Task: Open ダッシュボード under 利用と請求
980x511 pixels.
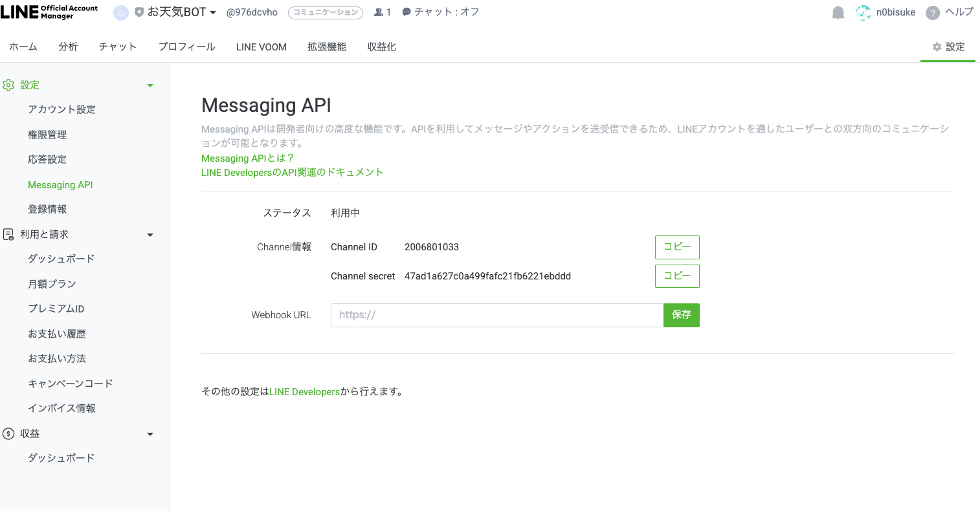Action: tap(61, 258)
